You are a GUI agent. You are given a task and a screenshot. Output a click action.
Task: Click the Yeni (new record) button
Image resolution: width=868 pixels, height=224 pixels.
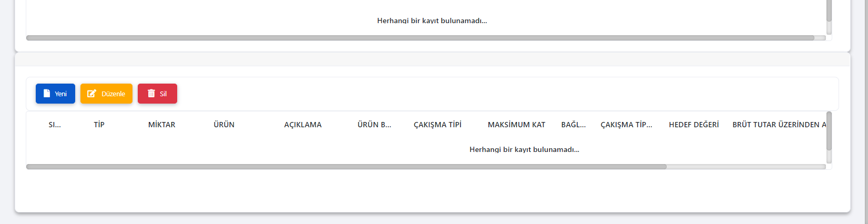(55, 94)
